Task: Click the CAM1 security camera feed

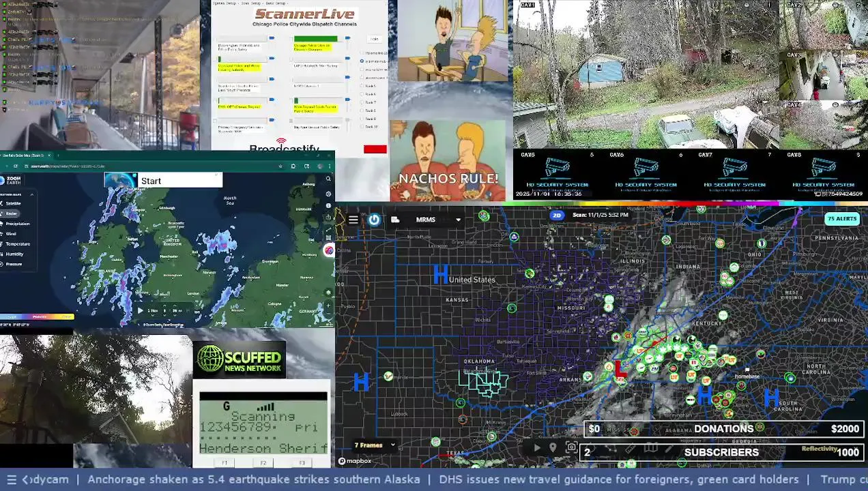Action: coord(646,74)
